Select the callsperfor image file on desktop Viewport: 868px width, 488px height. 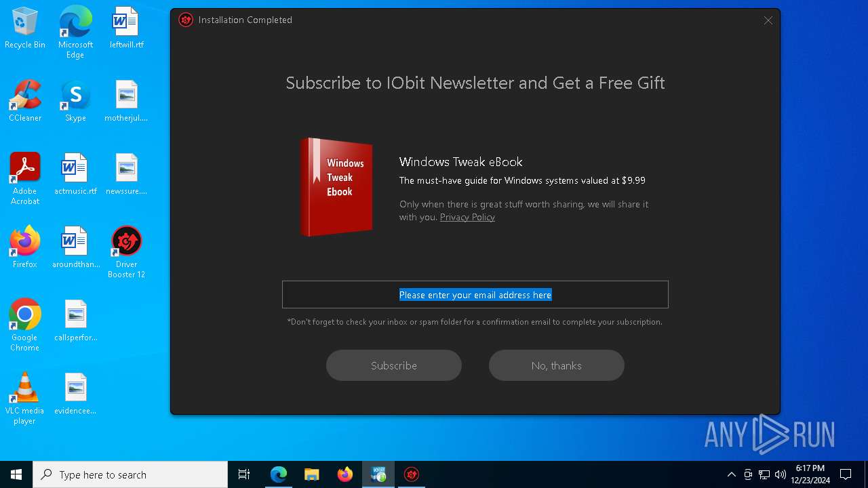[75, 321]
